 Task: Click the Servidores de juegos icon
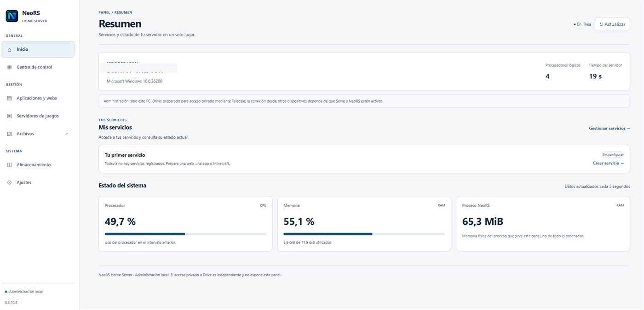coord(9,116)
